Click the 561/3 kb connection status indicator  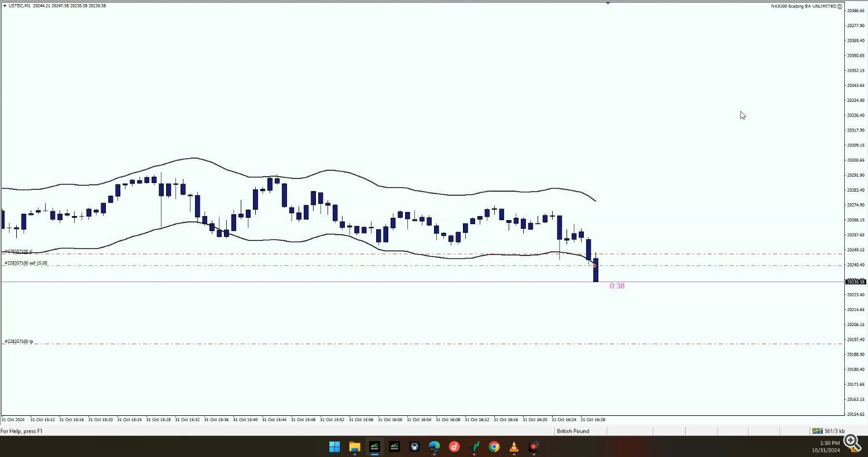pos(828,431)
